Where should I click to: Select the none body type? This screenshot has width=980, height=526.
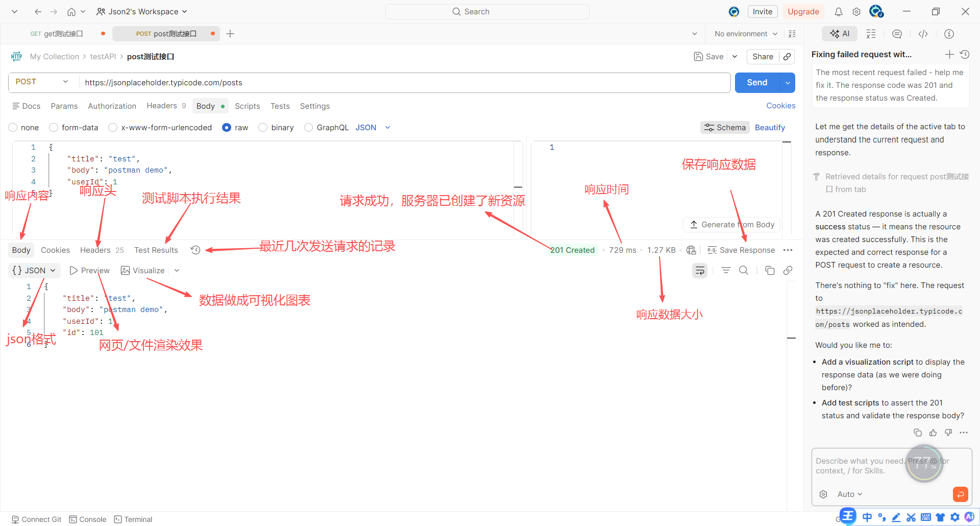tap(24, 128)
